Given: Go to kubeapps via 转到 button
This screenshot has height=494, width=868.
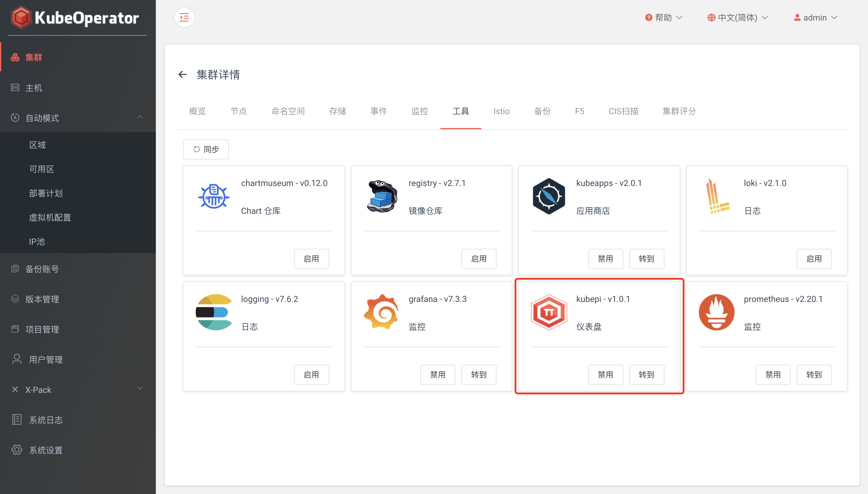Looking at the screenshot, I should pos(647,258).
